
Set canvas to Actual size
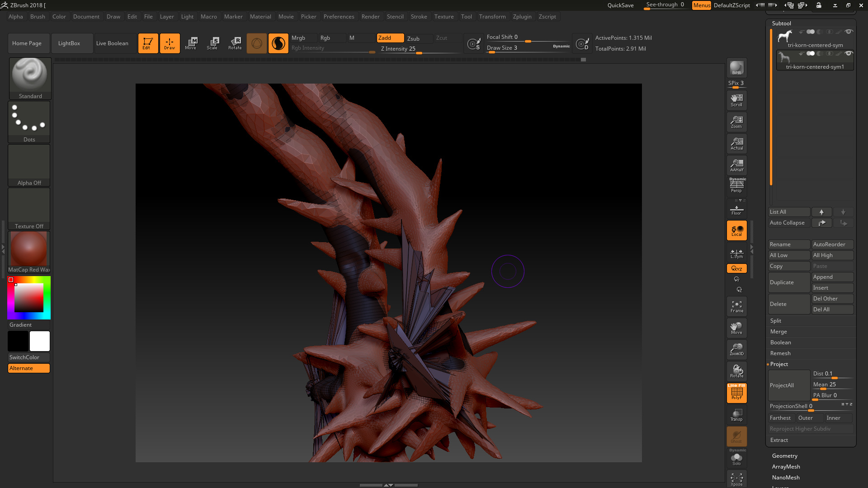736,144
